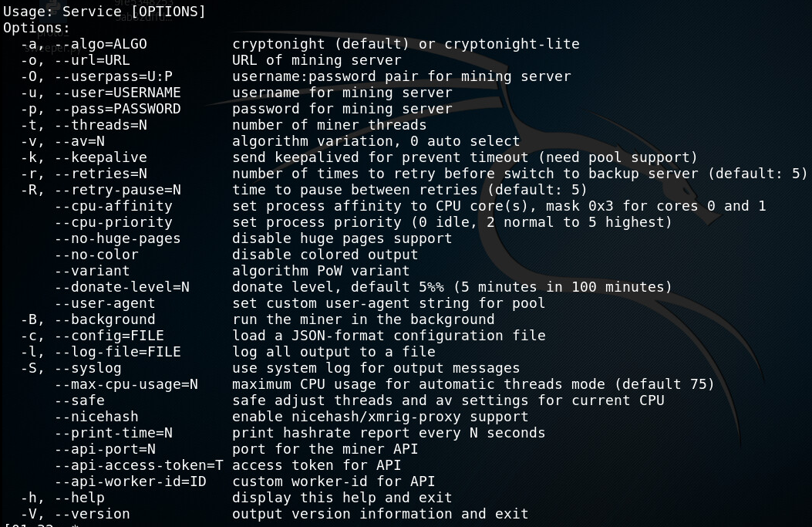
Task: Select the --userpass=U:P option text
Action: pyautogui.click(x=113, y=76)
